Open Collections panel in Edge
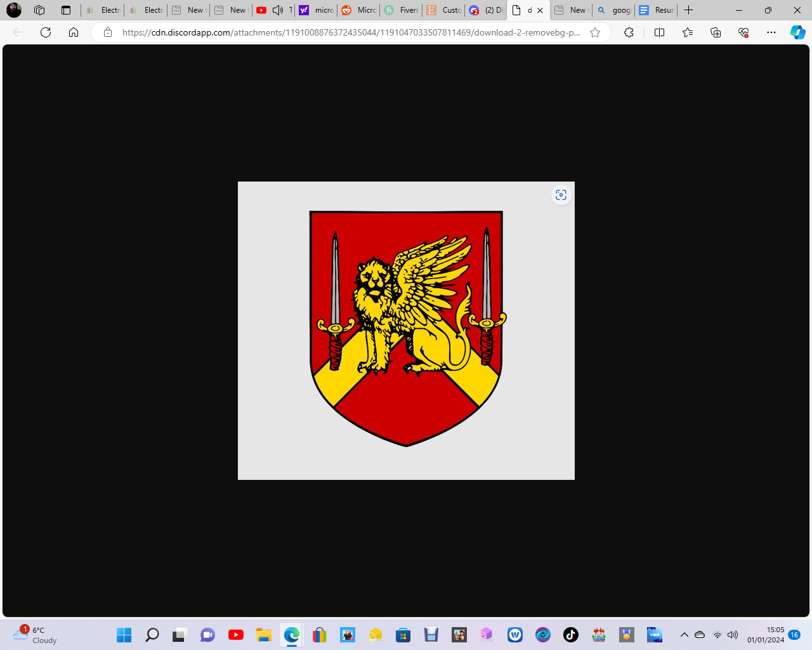 click(x=716, y=32)
